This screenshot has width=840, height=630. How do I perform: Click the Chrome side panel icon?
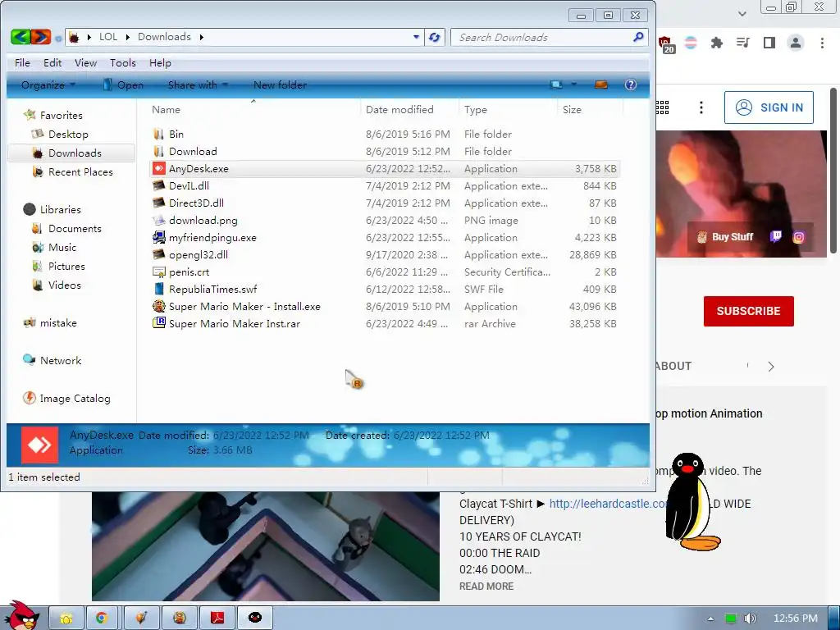(x=769, y=43)
